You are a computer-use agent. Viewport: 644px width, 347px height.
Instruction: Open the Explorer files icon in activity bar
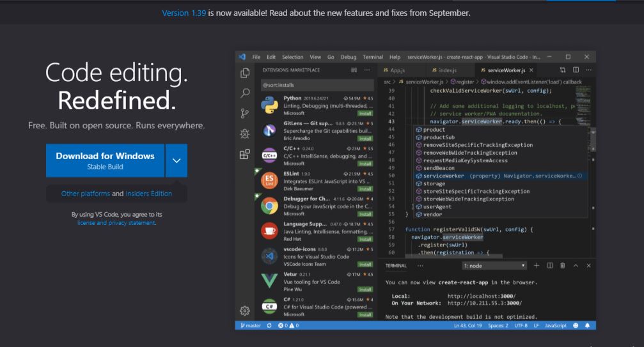(x=245, y=73)
